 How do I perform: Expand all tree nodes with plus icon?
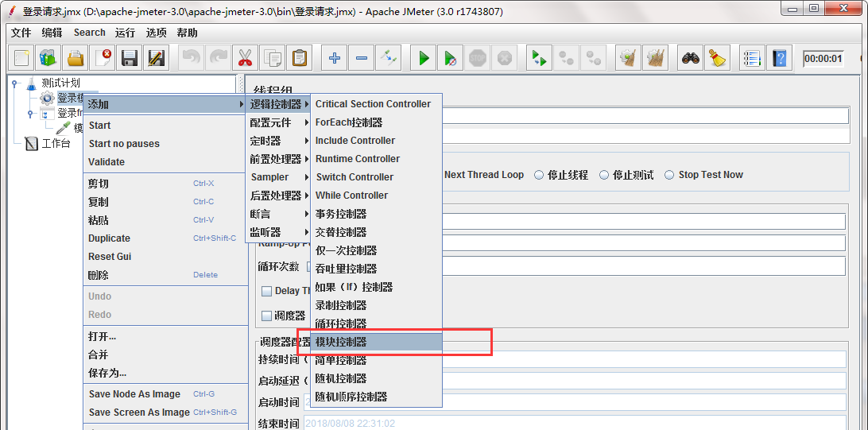click(335, 57)
